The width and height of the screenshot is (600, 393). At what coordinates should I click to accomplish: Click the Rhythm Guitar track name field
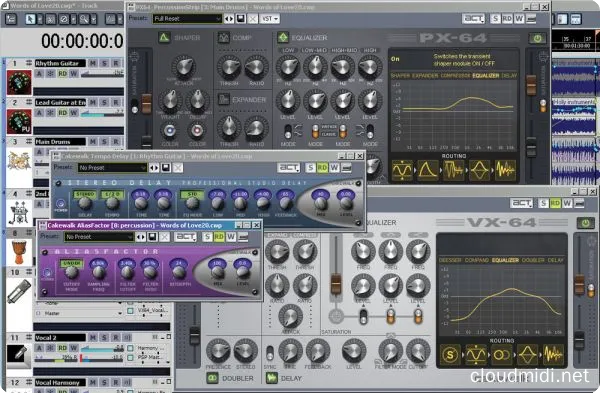tap(60, 63)
